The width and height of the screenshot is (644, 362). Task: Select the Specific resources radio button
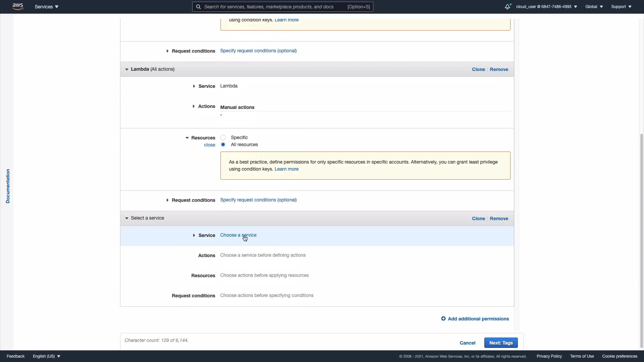click(x=223, y=137)
